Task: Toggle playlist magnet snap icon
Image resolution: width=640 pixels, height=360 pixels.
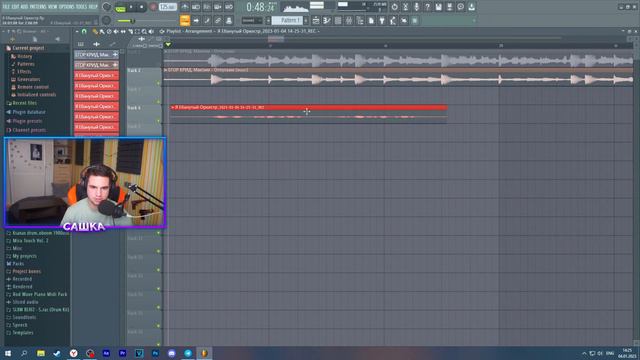Action: (84, 31)
